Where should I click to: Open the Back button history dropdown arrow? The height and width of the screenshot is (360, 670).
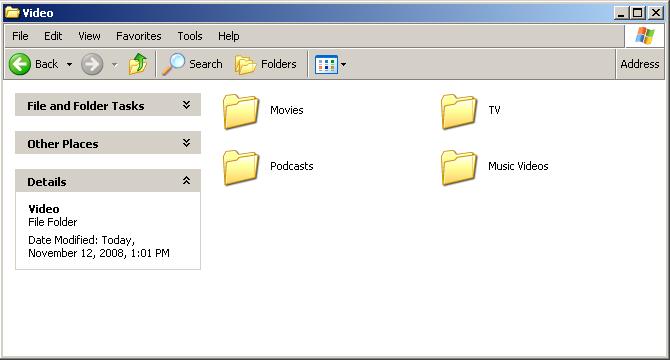69,64
